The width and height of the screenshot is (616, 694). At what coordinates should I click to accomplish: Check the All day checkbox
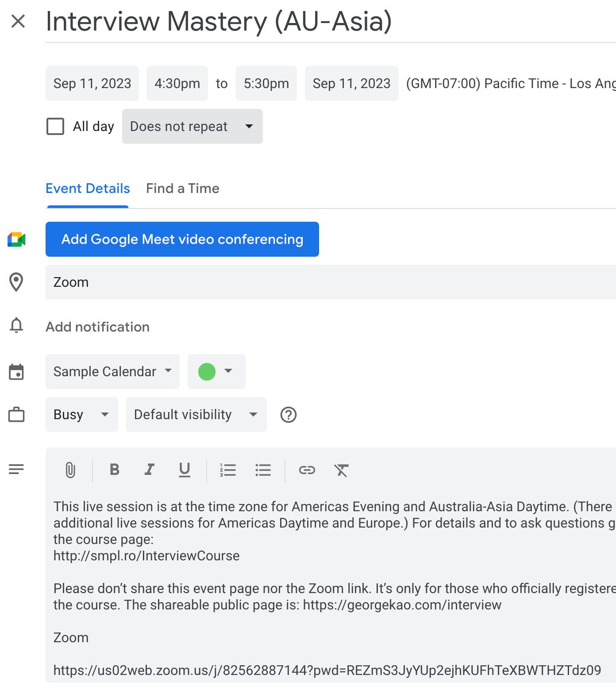pyautogui.click(x=55, y=127)
